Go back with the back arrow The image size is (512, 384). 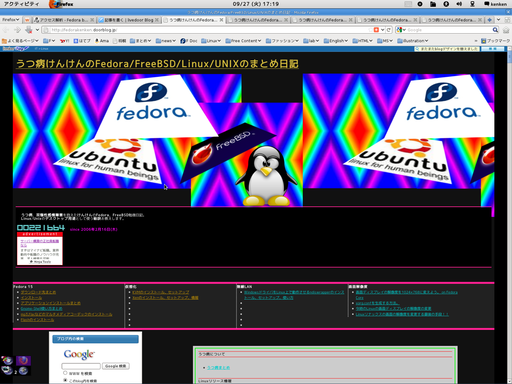click(x=6, y=30)
